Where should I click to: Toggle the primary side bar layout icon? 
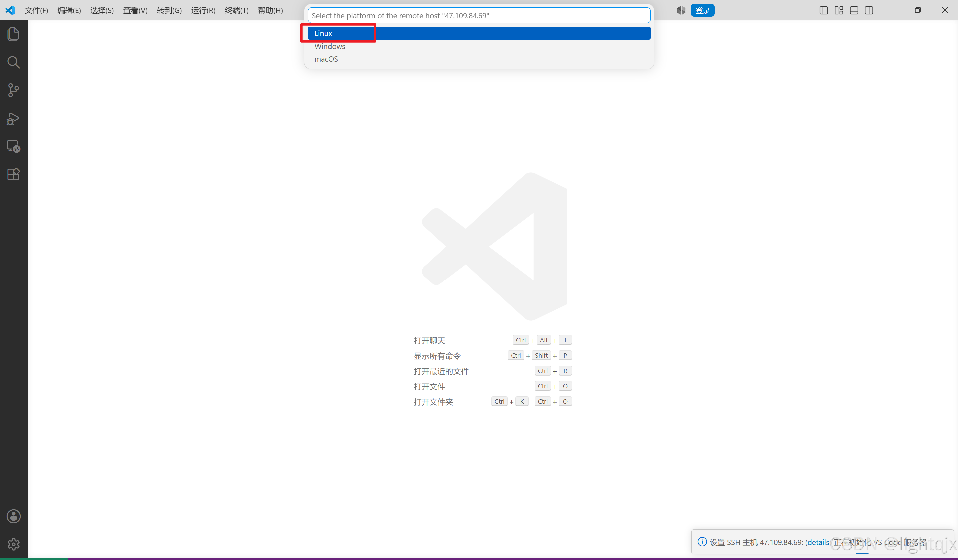pyautogui.click(x=824, y=10)
